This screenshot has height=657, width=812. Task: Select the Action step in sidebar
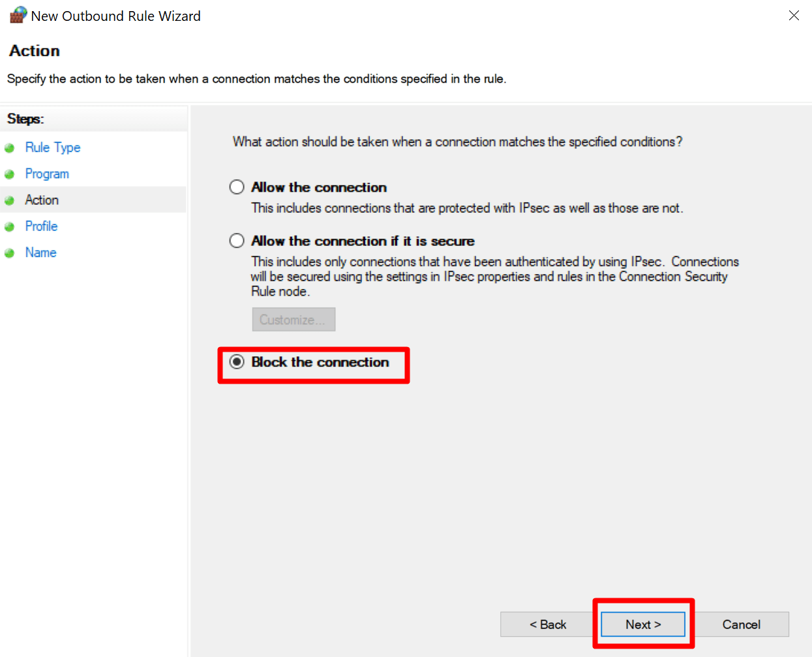click(x=42, y=200)
